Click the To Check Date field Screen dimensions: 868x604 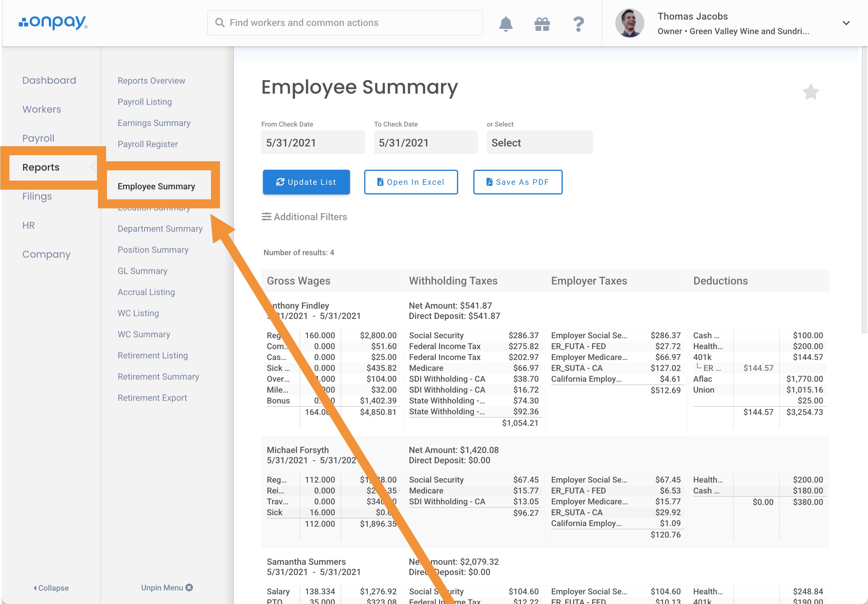tap(426, 143)
